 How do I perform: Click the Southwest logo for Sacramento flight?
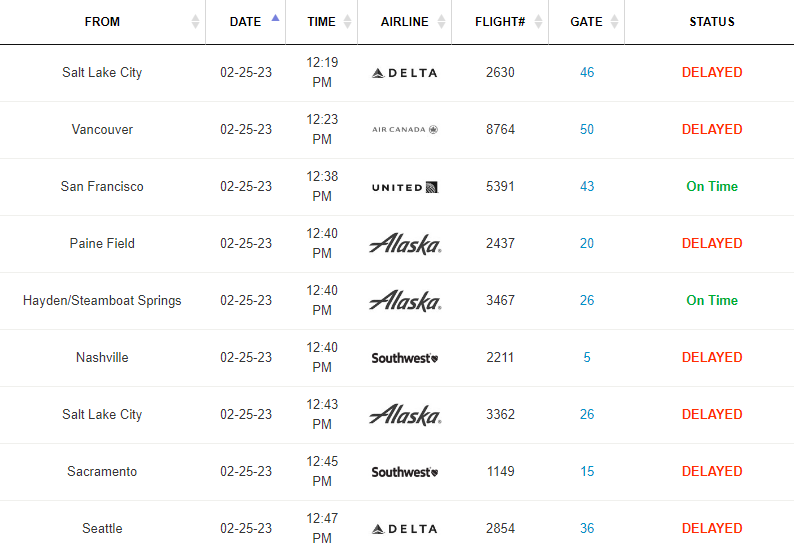tap(404, 472)
